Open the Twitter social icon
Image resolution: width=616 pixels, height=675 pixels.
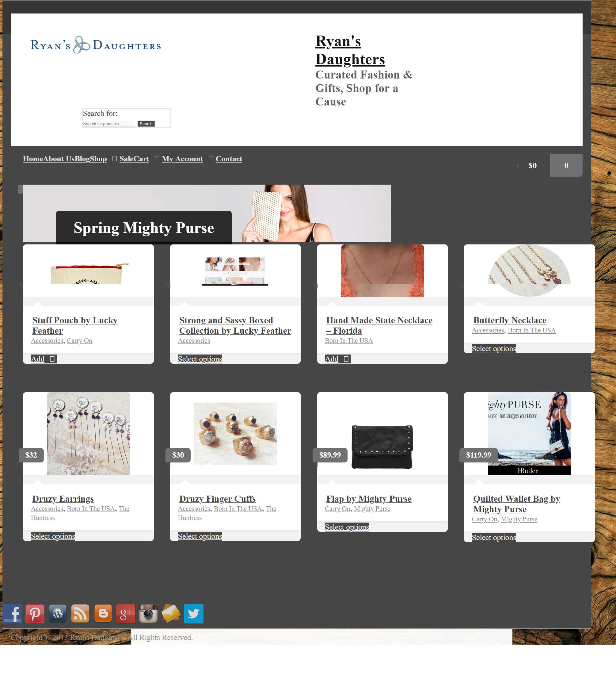coord(194,613)
